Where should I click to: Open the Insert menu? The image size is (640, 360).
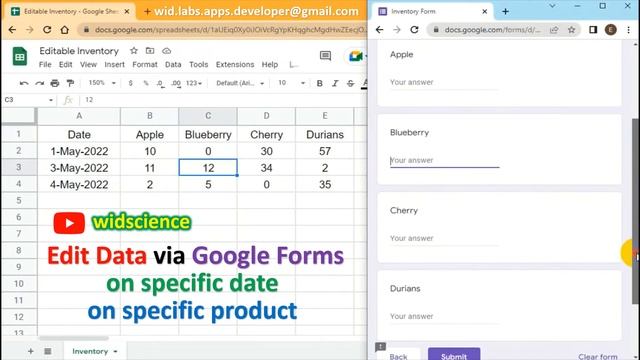[114, 64]
